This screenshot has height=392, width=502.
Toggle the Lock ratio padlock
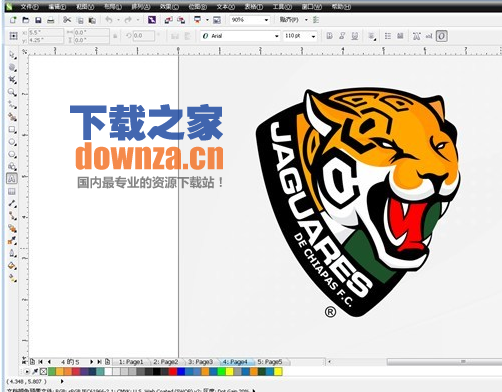pyautogui.click(x=115, y=36)
